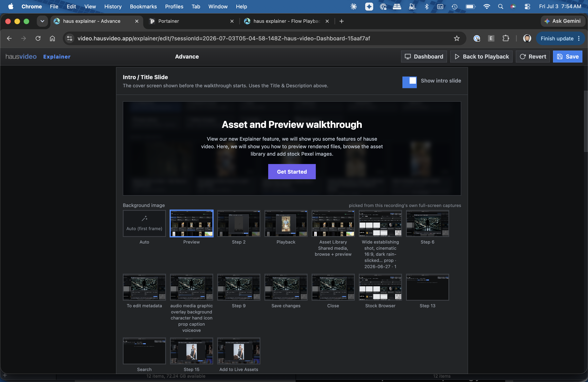Open a new browser tab
588x382 pixels.
pyautogui.click(x=341, y=21)
